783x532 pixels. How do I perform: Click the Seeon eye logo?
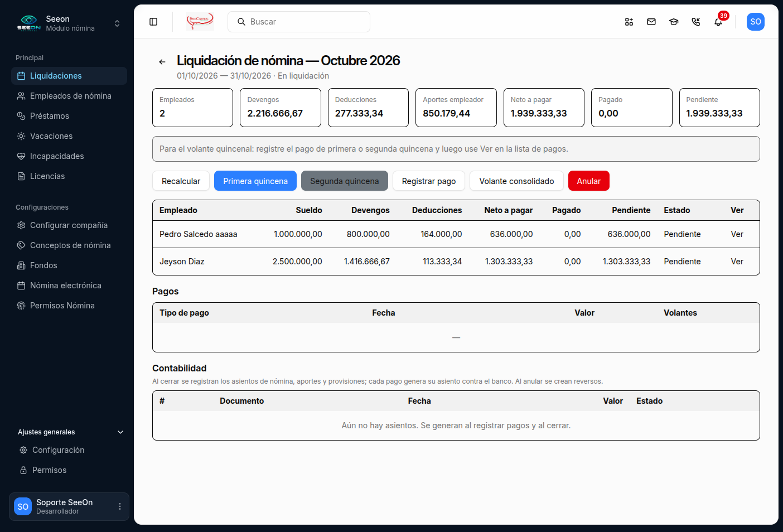pyautogui.click(x=29, y=23)
